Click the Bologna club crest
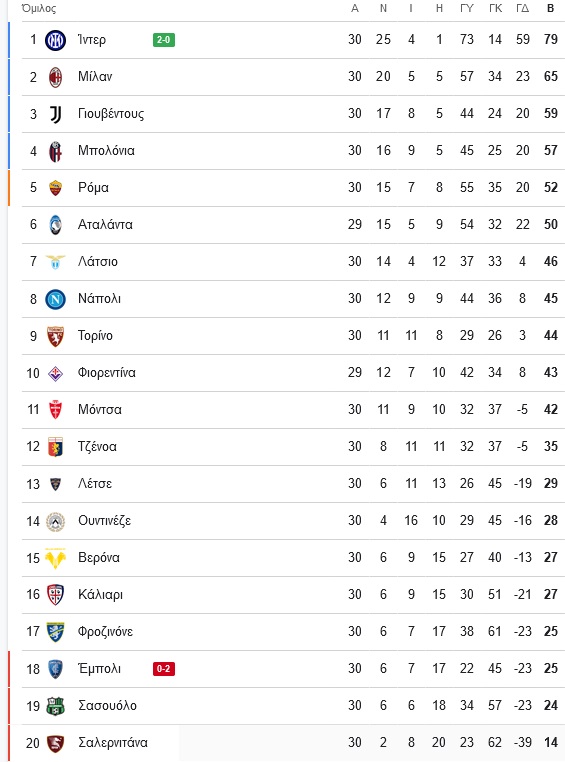 tap(55, 151)
